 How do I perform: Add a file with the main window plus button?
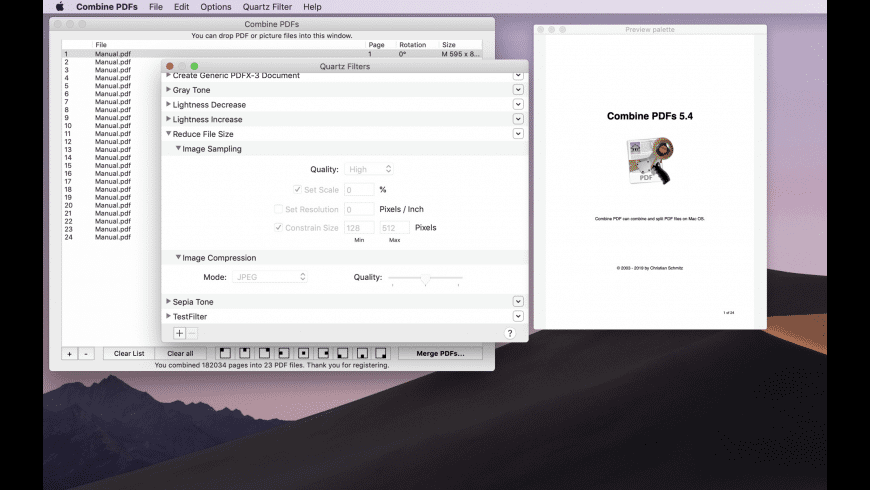click(x=69, y=353)
